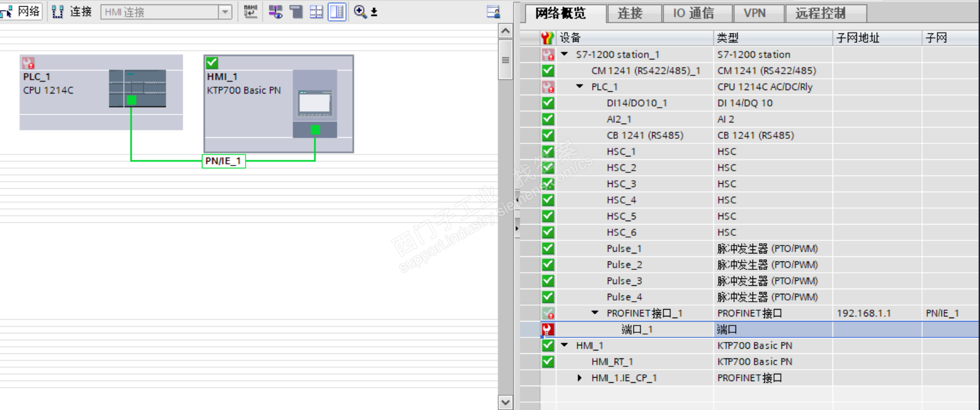Screen dimensions: 980x410
Task: Open the zoom level dropdown arrow
Action: point(374,12)
